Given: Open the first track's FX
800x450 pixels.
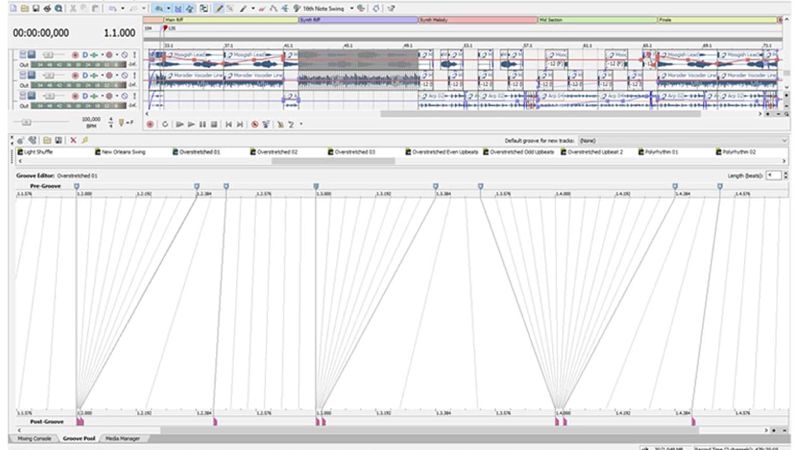Looking at the screenshot, I should tap(94, 55).
